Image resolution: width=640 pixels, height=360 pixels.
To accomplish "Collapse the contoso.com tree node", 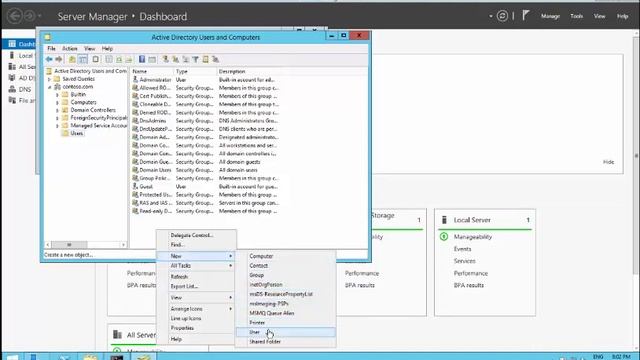I will point(49,87).
